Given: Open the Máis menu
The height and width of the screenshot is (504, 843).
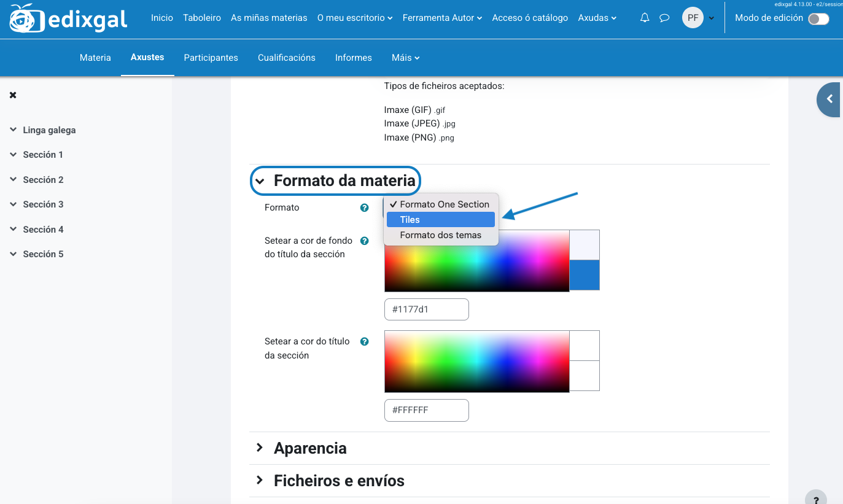Looking at the screenshot, I should 405,58.
